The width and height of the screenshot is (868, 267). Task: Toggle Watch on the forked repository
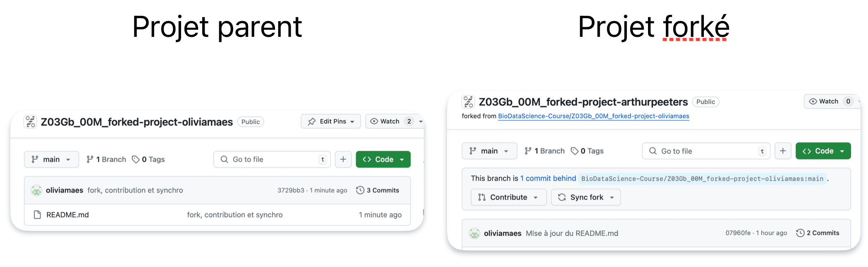(829, 101)
